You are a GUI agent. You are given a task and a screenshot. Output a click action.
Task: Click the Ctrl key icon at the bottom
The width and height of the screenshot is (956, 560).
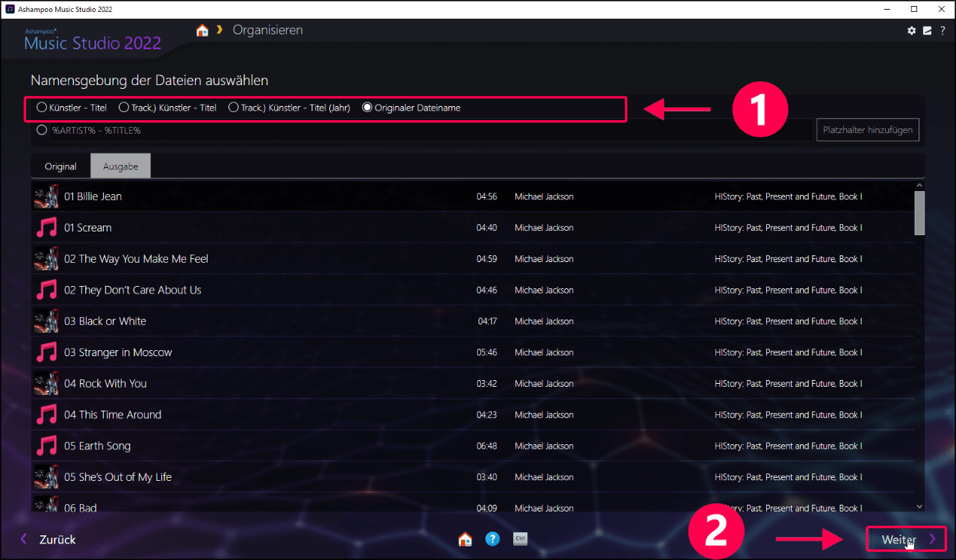click(521, 538)
